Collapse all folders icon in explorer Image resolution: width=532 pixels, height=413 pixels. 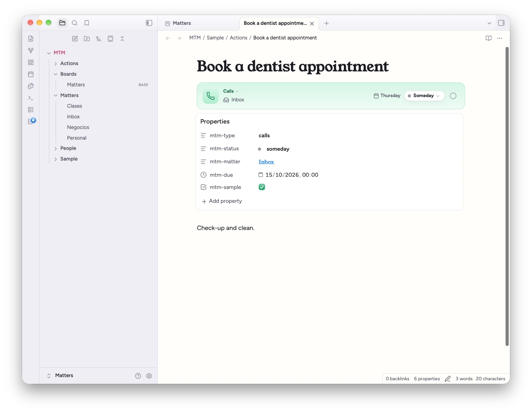point(122,39)
